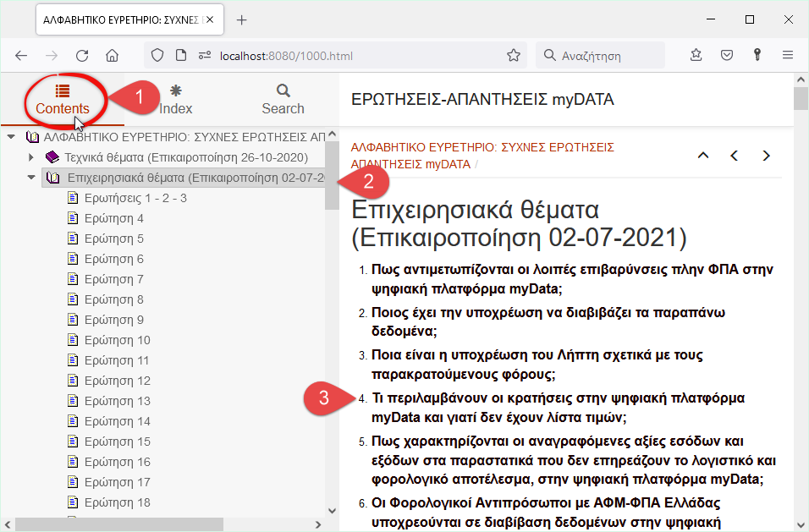
Task: Click the page vertical scrollbar thumb
Action: coord(801,98)
